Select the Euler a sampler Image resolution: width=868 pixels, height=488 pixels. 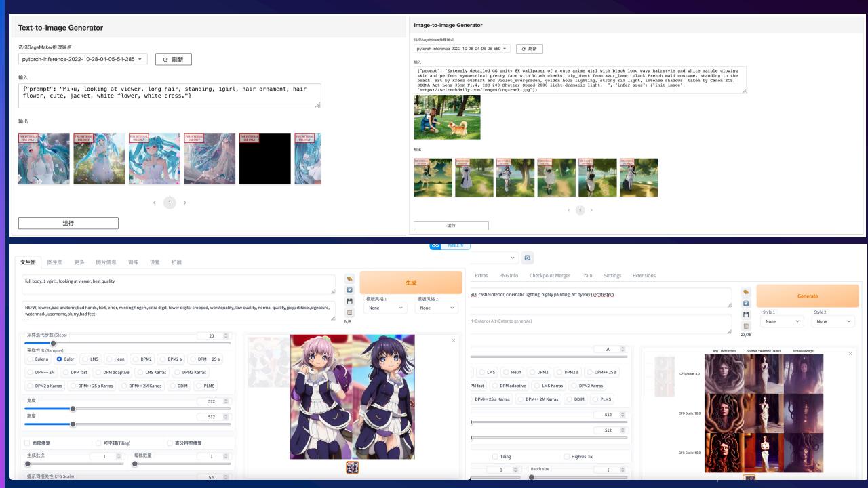38,359
